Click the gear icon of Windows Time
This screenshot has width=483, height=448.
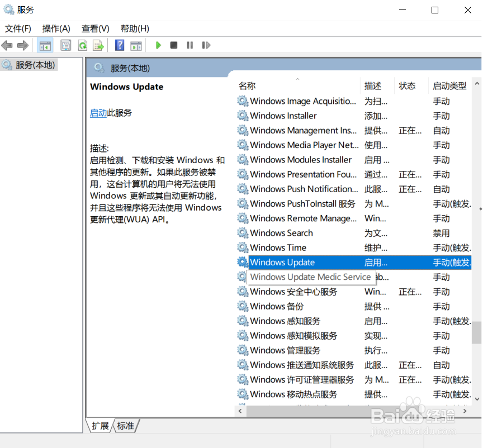pyautogui.click(x=243, y=247)
